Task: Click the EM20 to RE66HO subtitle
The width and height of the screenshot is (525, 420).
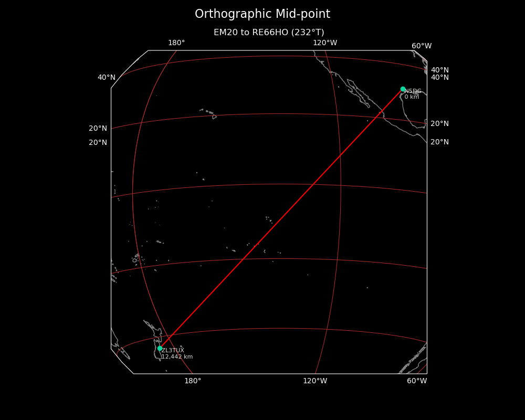Action: click(269, 33)
